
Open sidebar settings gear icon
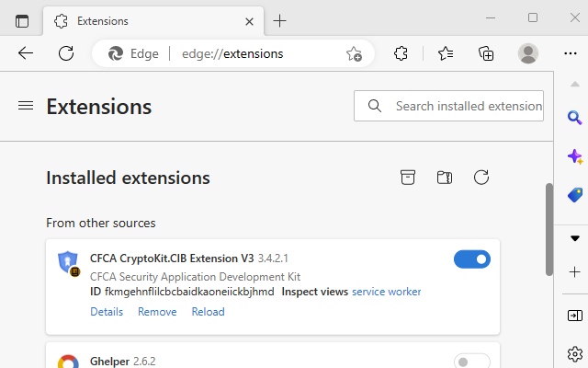tap(574, 353)
